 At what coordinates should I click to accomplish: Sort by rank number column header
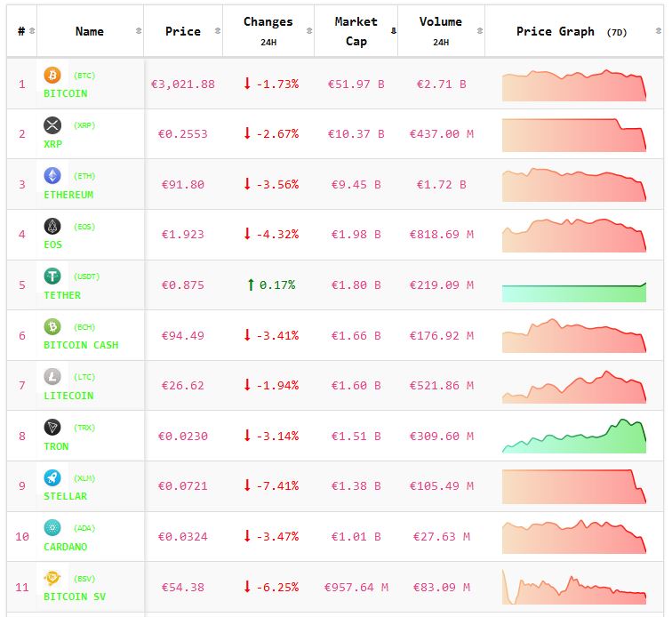click(21, 31)
